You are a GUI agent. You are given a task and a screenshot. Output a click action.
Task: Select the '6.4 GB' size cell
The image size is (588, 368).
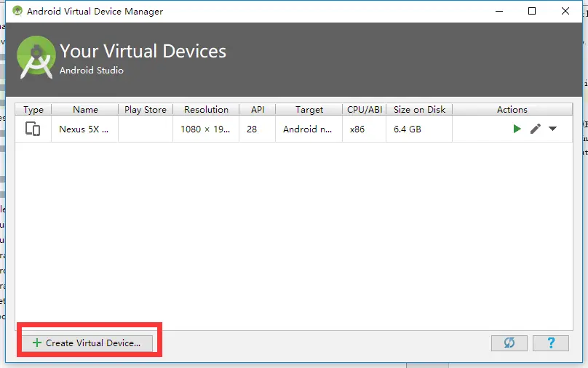(x=419, y=129)
